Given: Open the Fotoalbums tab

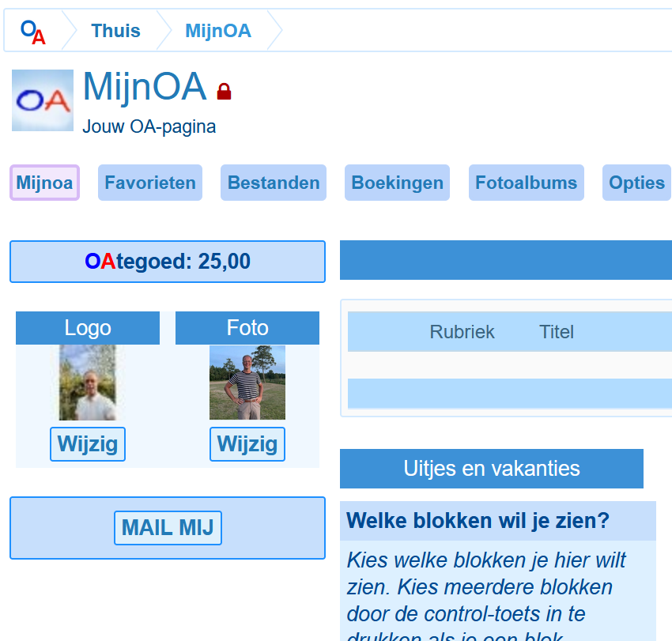Looking at the screenshot, I should (526, 183).
